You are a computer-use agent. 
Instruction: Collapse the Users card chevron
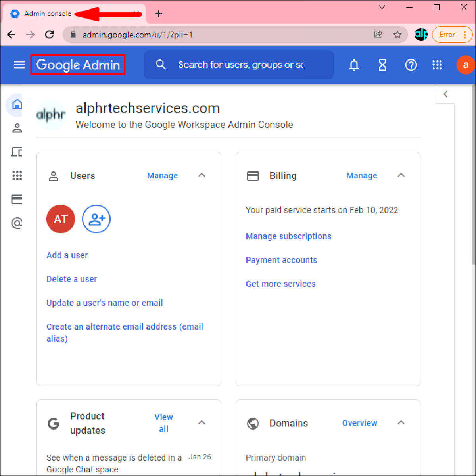[x=202, y=175]
